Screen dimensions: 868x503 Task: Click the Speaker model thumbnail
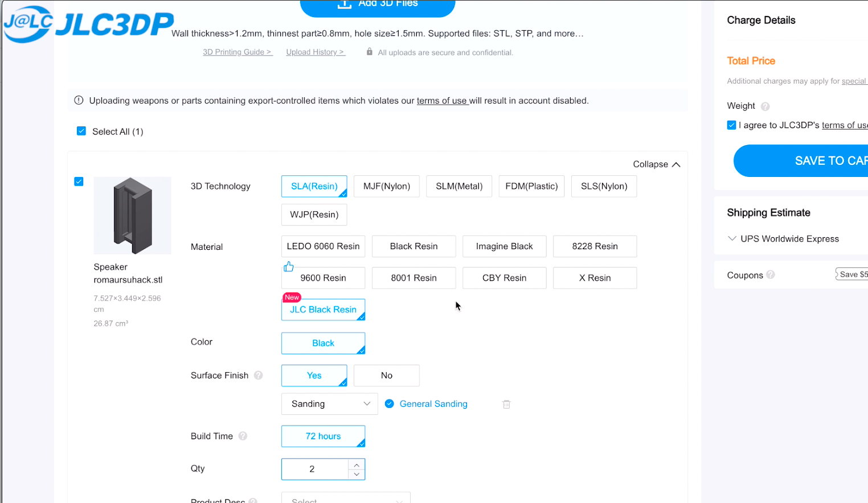132,216
